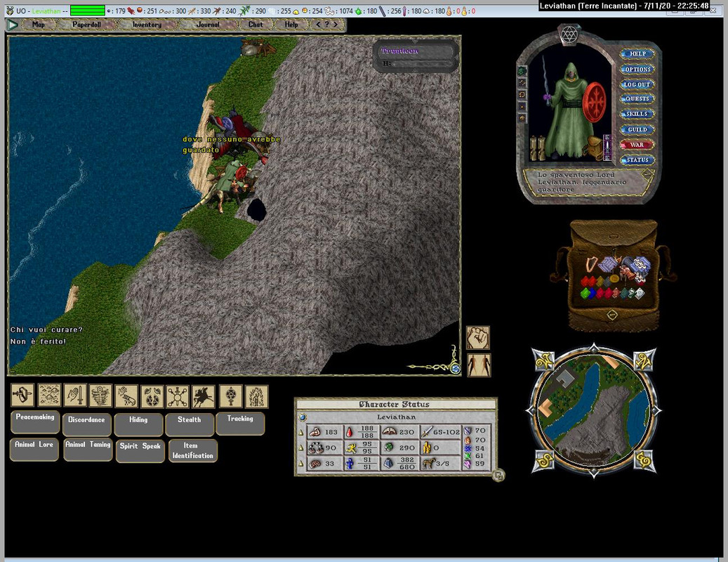This screenshot has width=728, height=562.
Task: Use the horse rider hotbar icon
Action: tap(204, 397)
